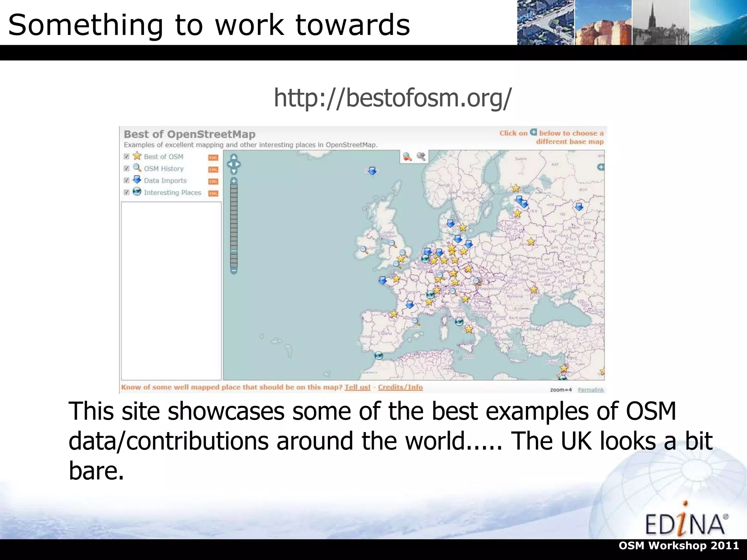Click the Data Imports layer label
The height and width of the screenshot is (560, 747).
click(x=165, y=180)
